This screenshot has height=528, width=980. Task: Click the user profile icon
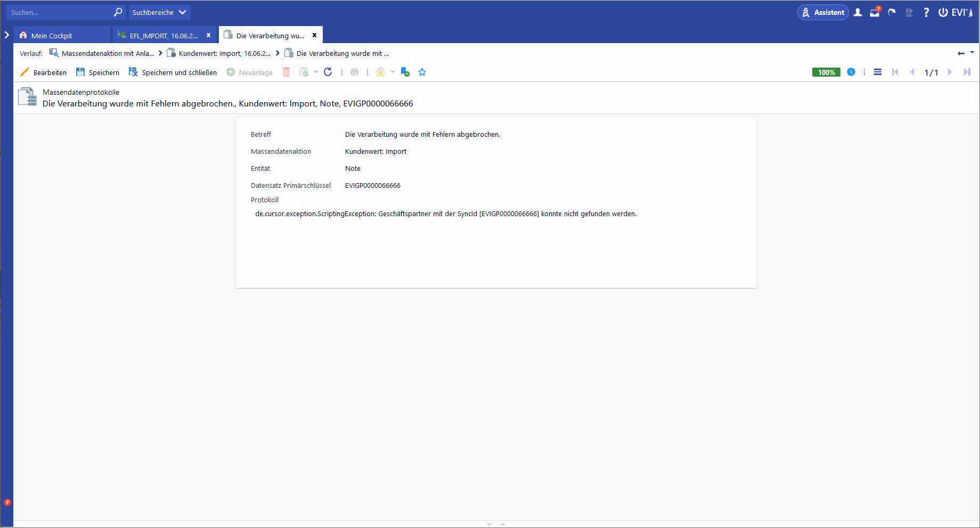pos(857,12)
